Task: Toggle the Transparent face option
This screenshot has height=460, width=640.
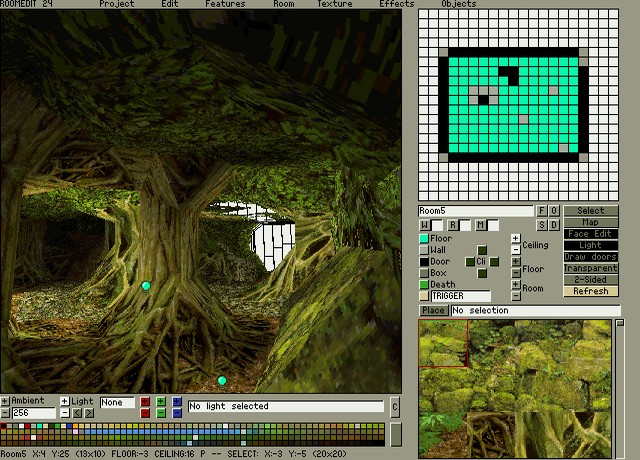Action: click(590, 268)
